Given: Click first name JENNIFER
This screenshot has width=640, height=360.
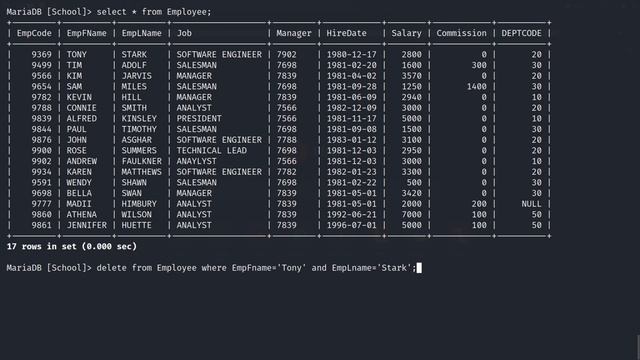Looking at the screenshot, I should [x=87, y=225].
